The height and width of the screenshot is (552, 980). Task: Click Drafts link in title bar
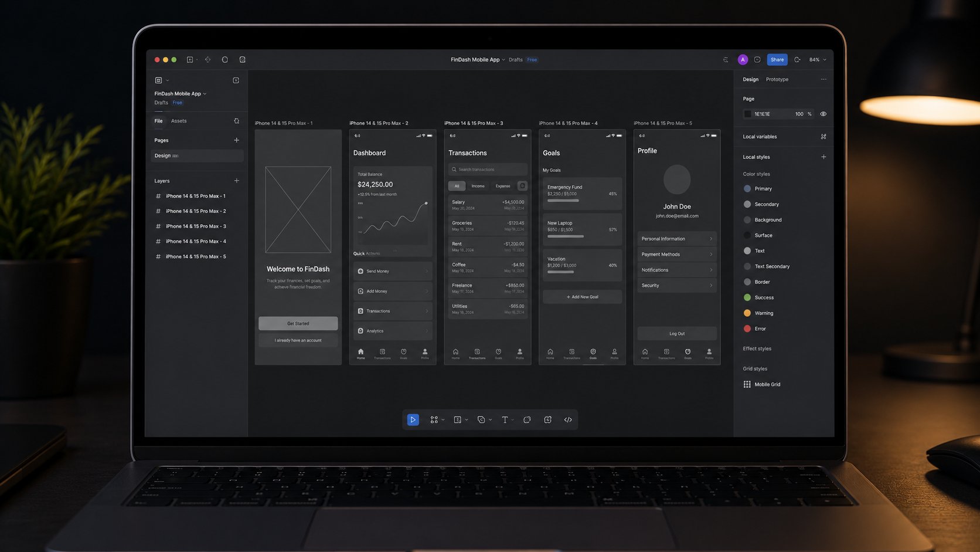[516, 60]
